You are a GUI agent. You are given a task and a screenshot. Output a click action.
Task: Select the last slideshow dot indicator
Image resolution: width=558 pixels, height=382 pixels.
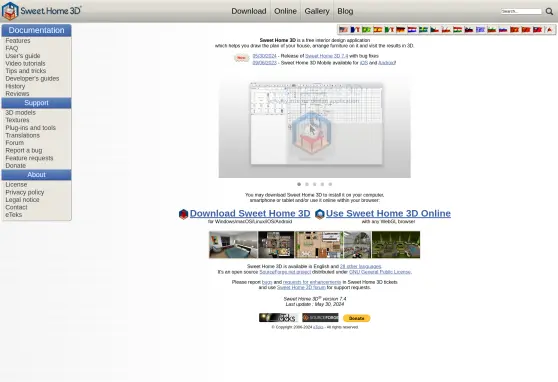[330, 184]
